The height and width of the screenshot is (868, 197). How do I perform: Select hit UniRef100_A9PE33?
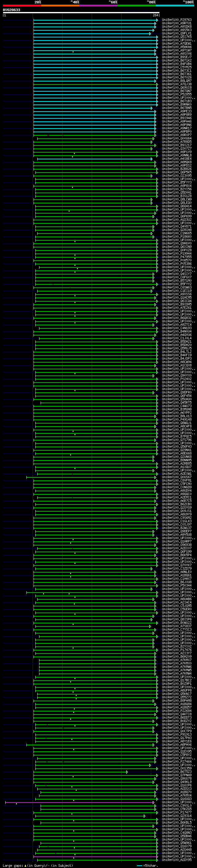click(x=177, y=111)
